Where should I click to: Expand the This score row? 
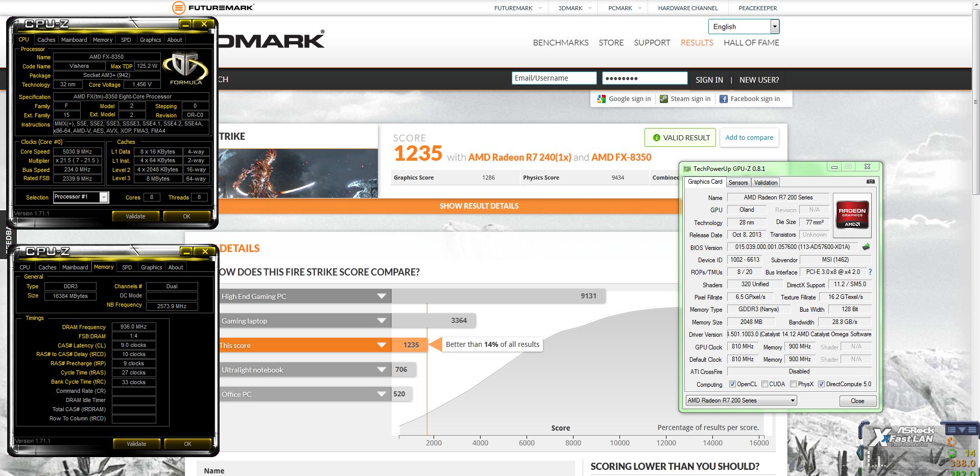(381, 345)
